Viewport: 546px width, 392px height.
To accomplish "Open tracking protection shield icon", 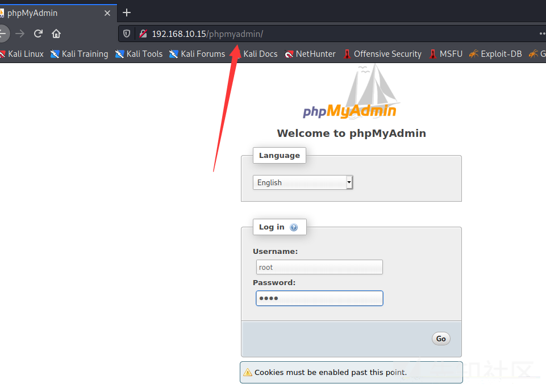I will pos(127,34).
